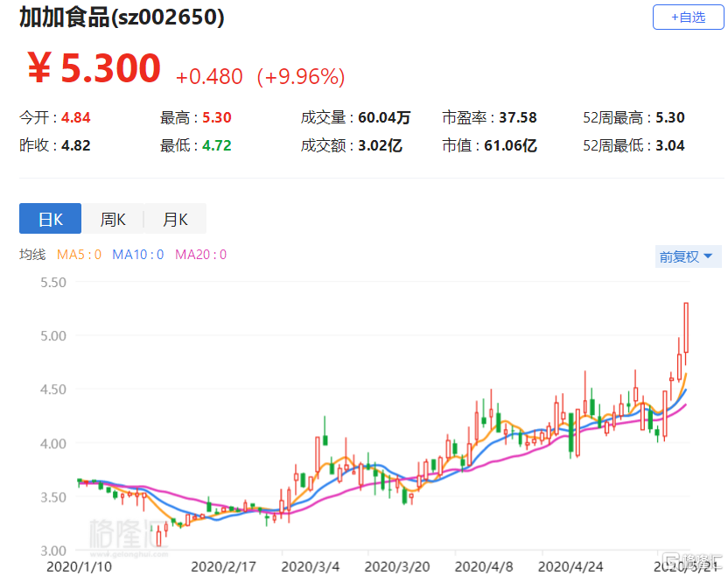Click the 5.00 price axis label
This screenshot has height=576, width=728.
tap(53, 336)
